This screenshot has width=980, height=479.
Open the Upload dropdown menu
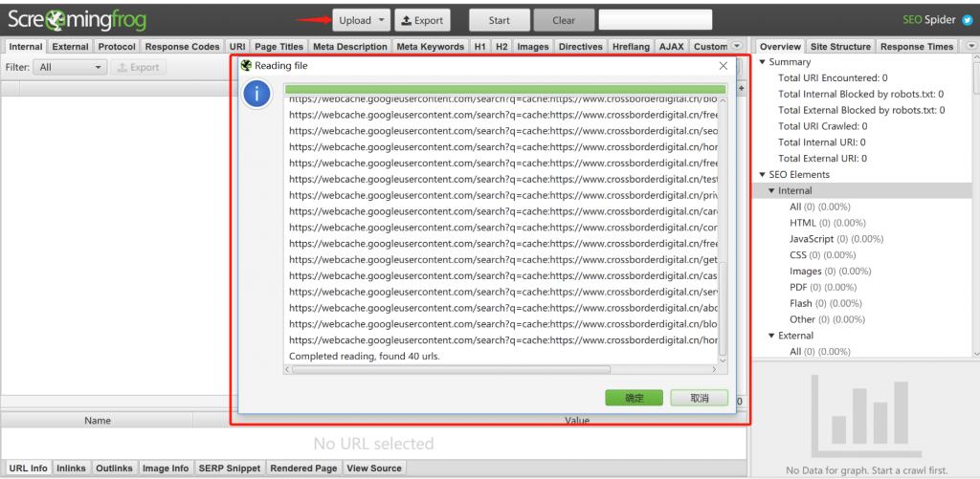[383, 20]
